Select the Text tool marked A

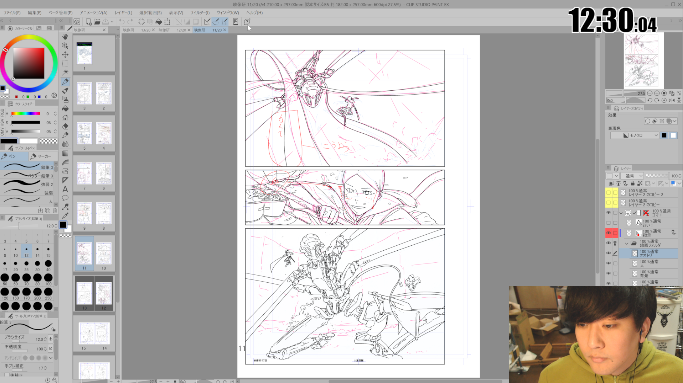click(x=65, y=189)
